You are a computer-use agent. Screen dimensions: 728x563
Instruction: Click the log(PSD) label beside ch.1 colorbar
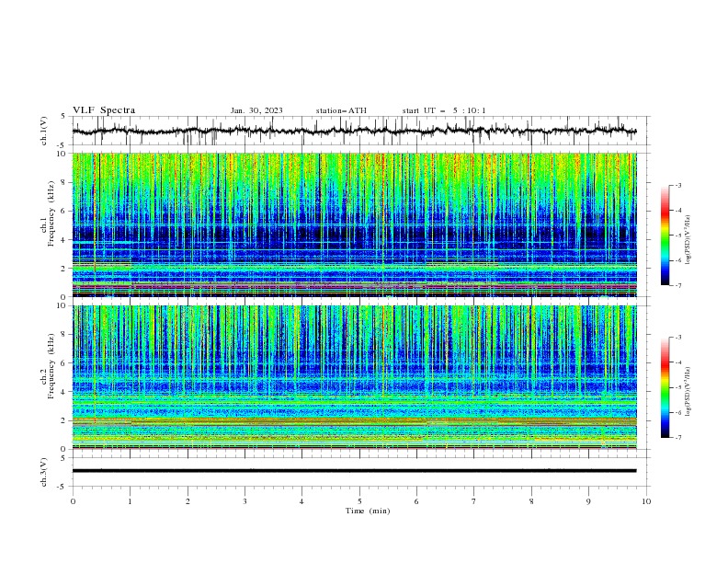(x=688, y=240)
